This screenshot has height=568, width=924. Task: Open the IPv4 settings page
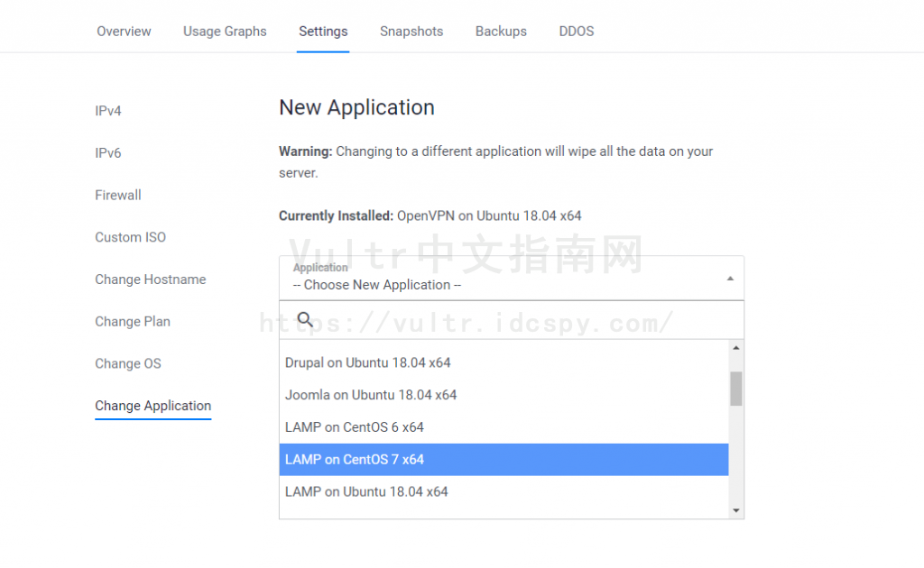click(107, 110)
